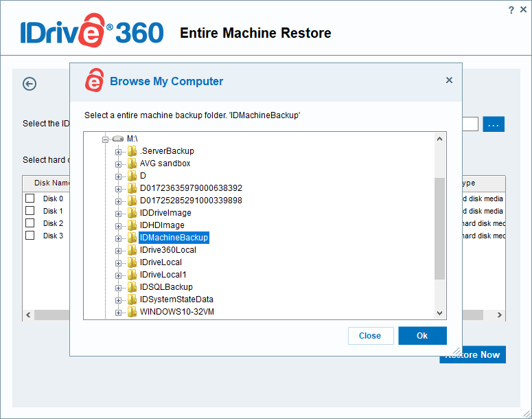Click the folder tree vertical scrollbar
532x419 pixels.
click(440, 228)
